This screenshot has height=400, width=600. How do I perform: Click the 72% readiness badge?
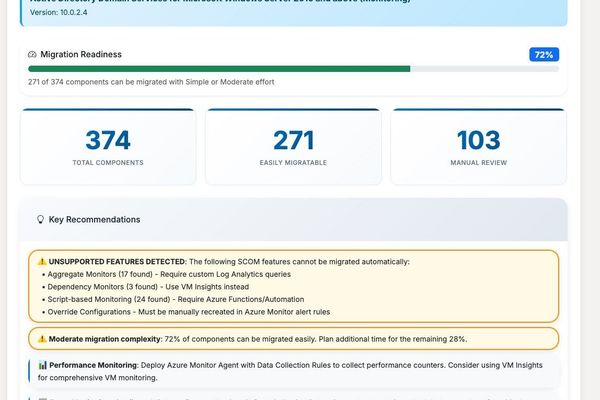(x=544, y=54)
